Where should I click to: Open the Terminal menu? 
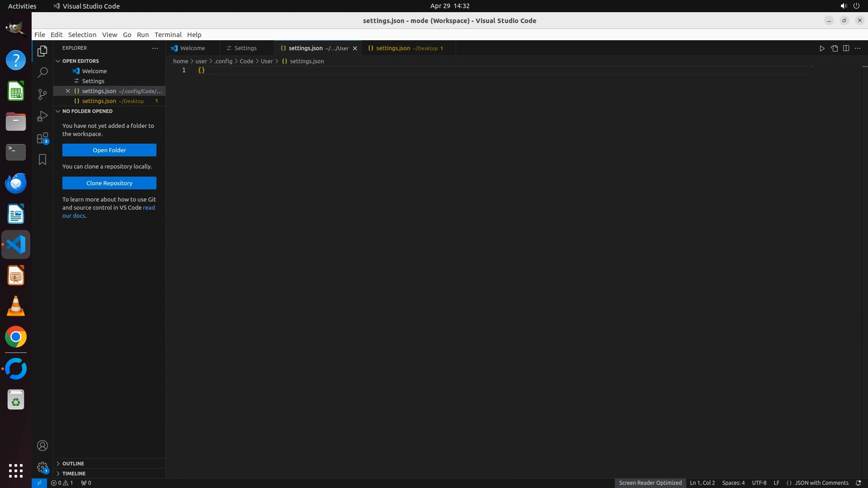click(168, 35)
